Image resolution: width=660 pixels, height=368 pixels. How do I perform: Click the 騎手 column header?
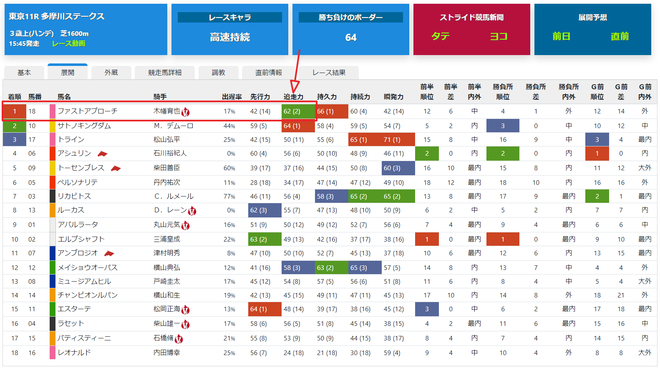tap(160, 97)
